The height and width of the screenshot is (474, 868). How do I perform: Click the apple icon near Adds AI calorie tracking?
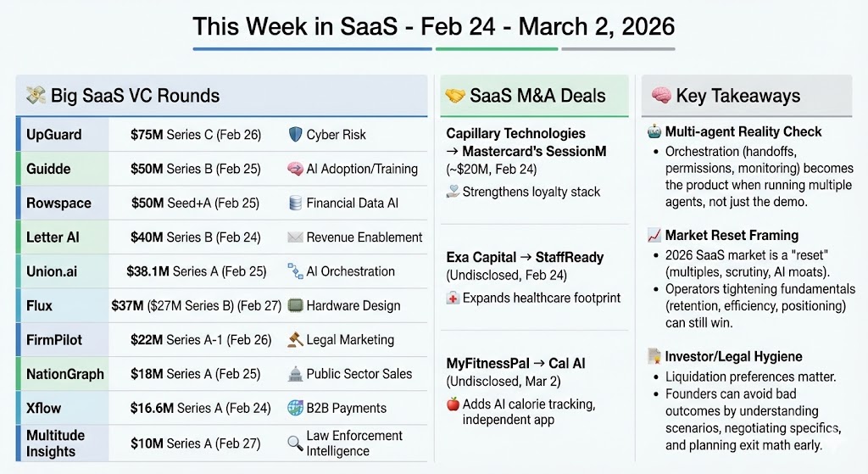(453, 404)
